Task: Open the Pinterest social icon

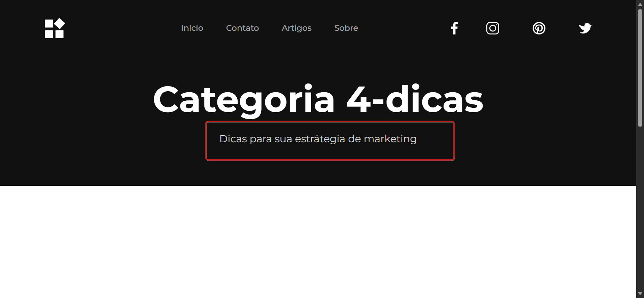Action: tap(539, 28)
